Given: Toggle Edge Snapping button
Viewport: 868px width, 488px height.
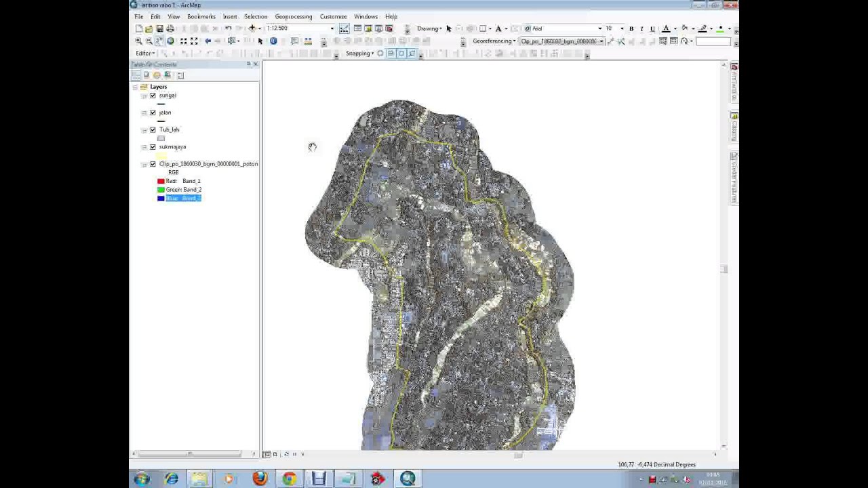Looking at the screenshot, I should pos(412,54).
